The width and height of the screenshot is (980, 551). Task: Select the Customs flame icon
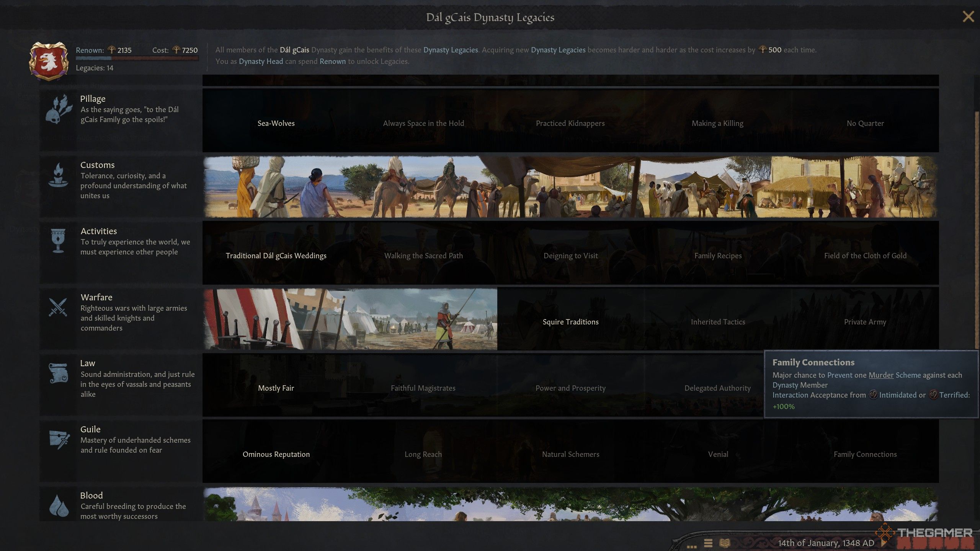(58, 175)
